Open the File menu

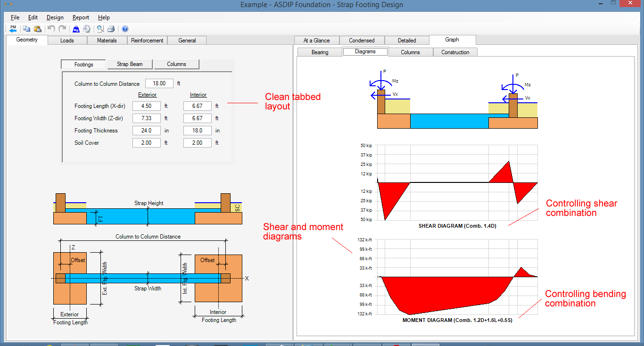15,17
